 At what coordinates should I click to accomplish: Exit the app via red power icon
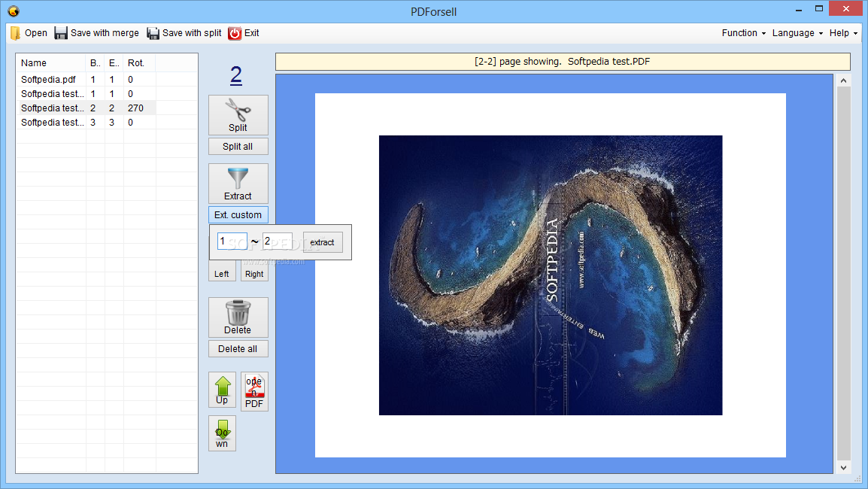[x=235, y=33]
